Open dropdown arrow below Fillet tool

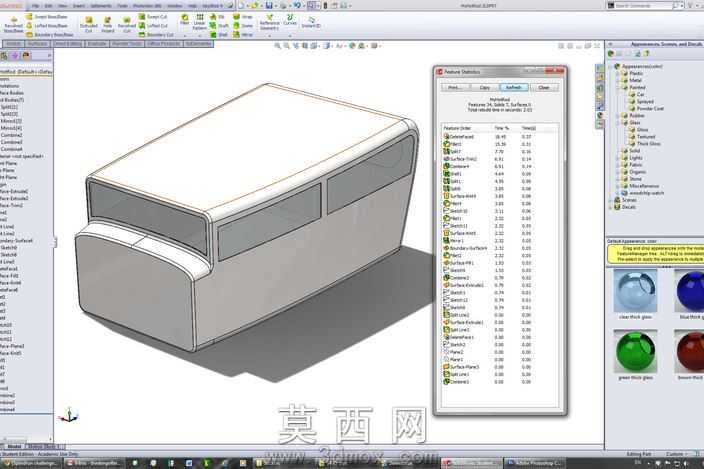(x=185, y=35)
